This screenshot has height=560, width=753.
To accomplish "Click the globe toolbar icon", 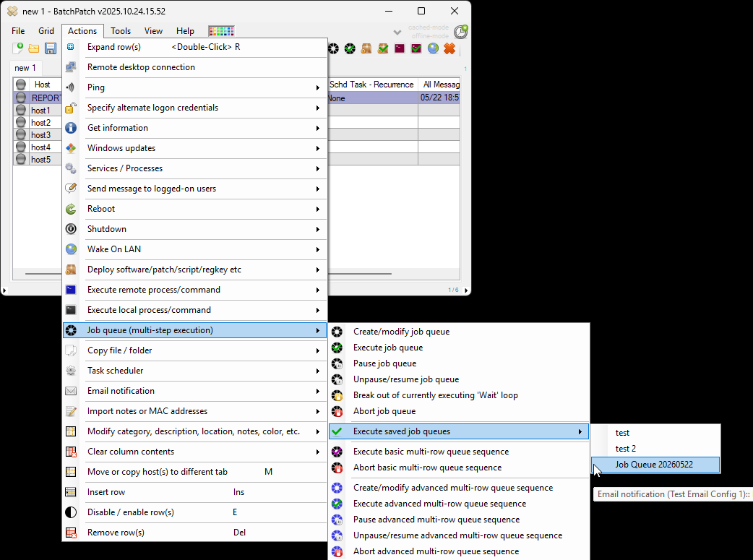I will (x=433, y=48).
